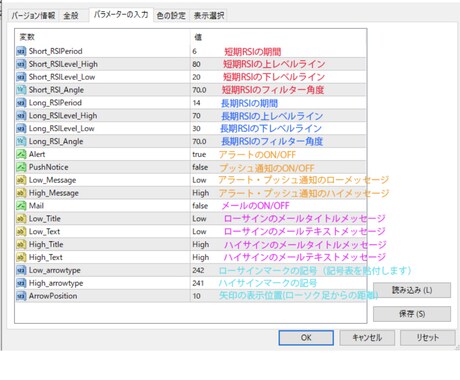Edit the Short_RSIPeriod value 6

pyautogui.click(x=195, y=51)
